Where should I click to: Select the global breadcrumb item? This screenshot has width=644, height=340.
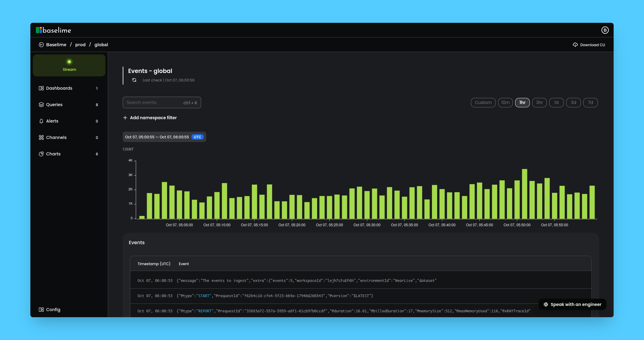point(101,44)
